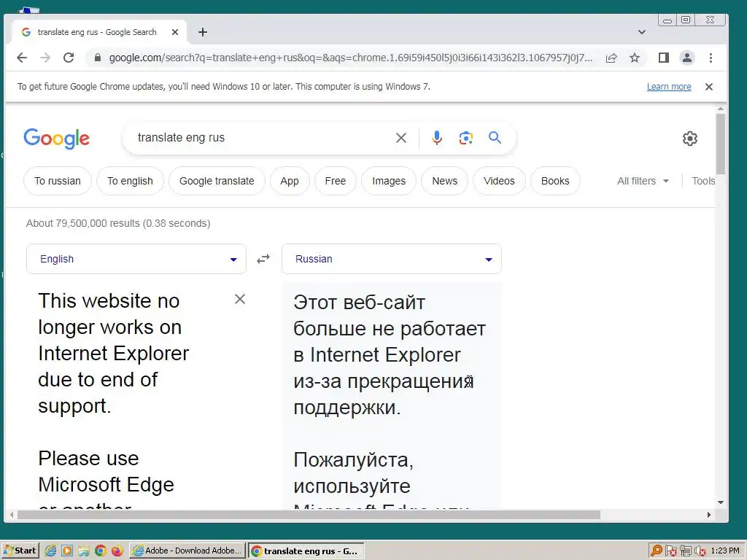
Task: Swap the translation languages
Action: tap(263, 259)
